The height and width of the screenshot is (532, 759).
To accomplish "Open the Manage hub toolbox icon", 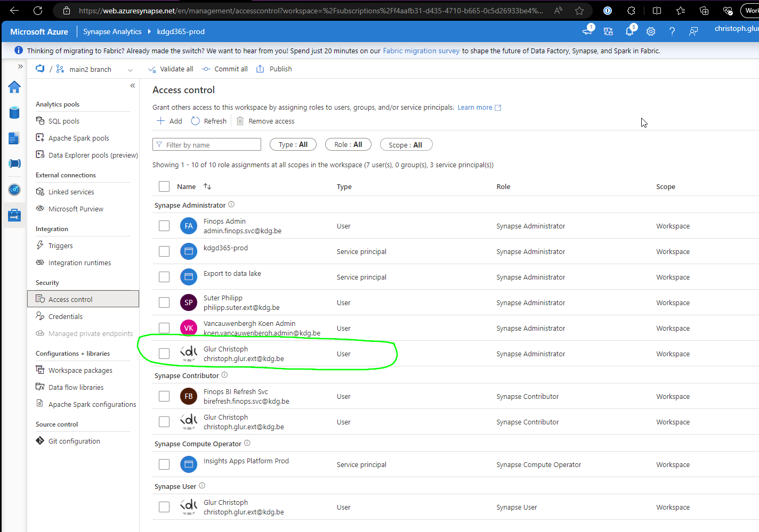I will (14, 215).
